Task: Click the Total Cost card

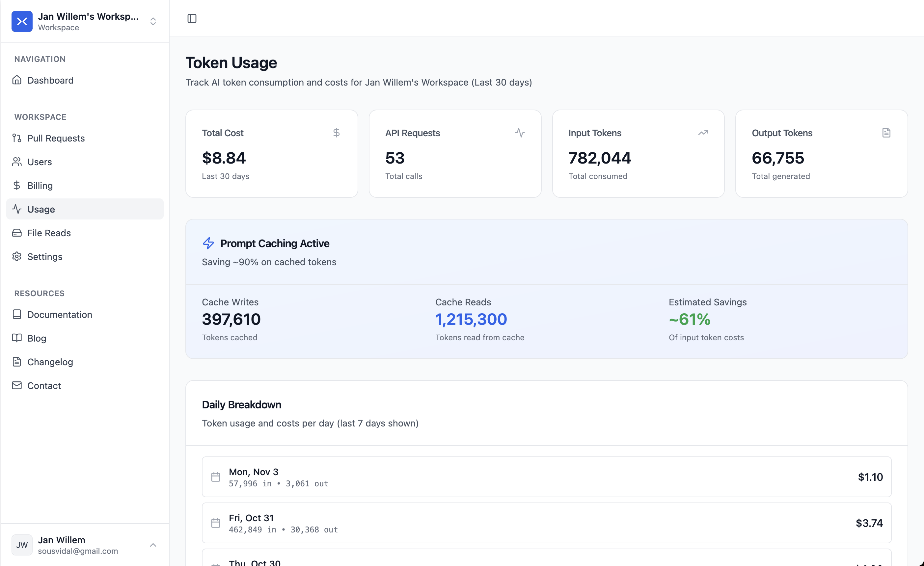Action: (271, 154)
